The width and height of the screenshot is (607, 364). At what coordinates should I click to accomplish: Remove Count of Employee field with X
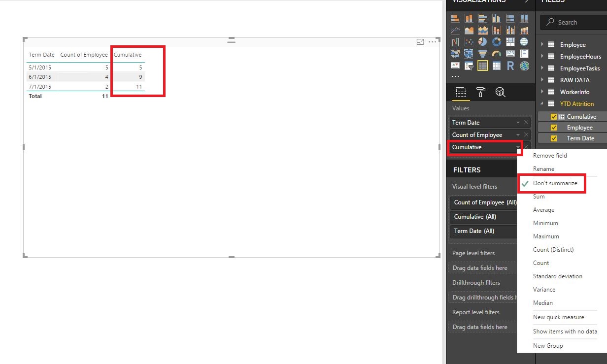tap(526, 135)
